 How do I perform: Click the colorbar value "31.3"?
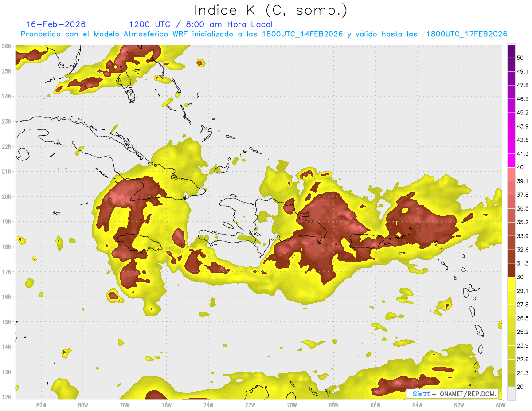(522, 263)
